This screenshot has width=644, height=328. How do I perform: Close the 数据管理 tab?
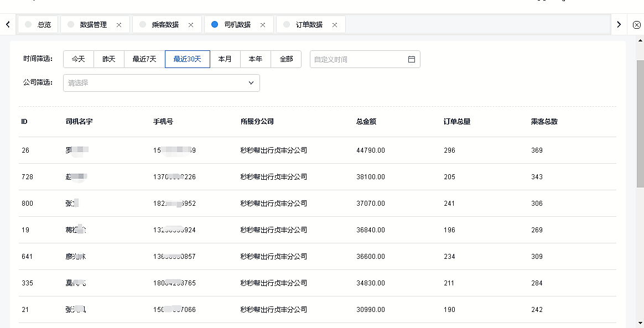click(119, 25)
